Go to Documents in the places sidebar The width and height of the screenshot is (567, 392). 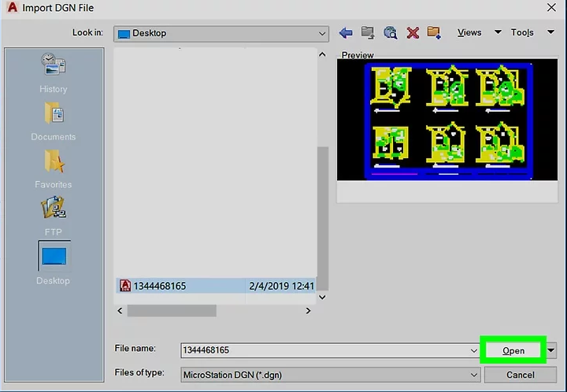[x=54, y=120]
